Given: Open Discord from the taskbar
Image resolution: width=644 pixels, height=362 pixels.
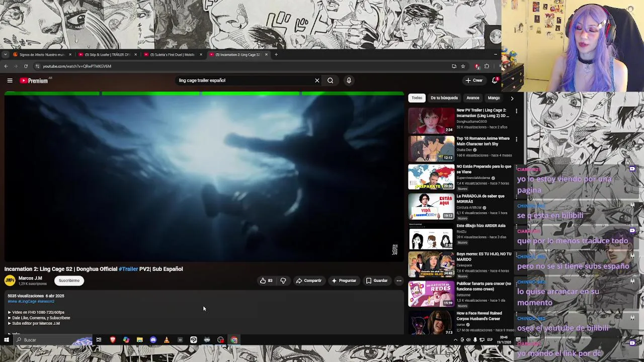Looking at the screenshot, I should tap(153, 340).
